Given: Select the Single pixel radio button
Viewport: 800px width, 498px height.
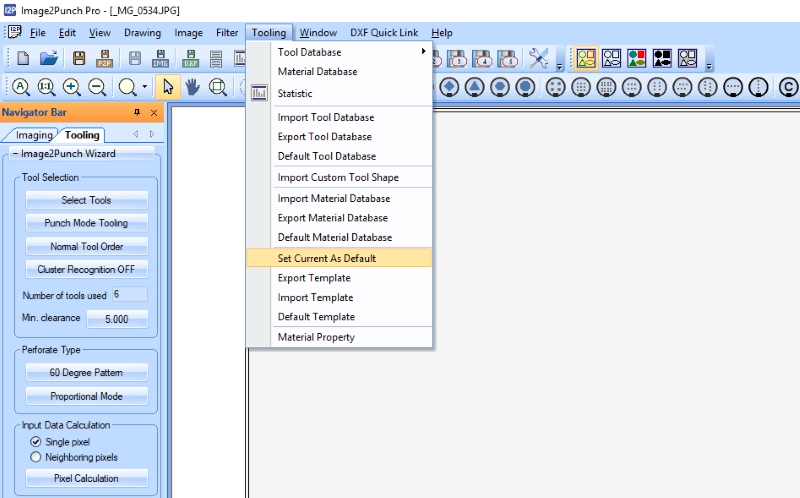Looking at the screenshot, I should (36, 442).
